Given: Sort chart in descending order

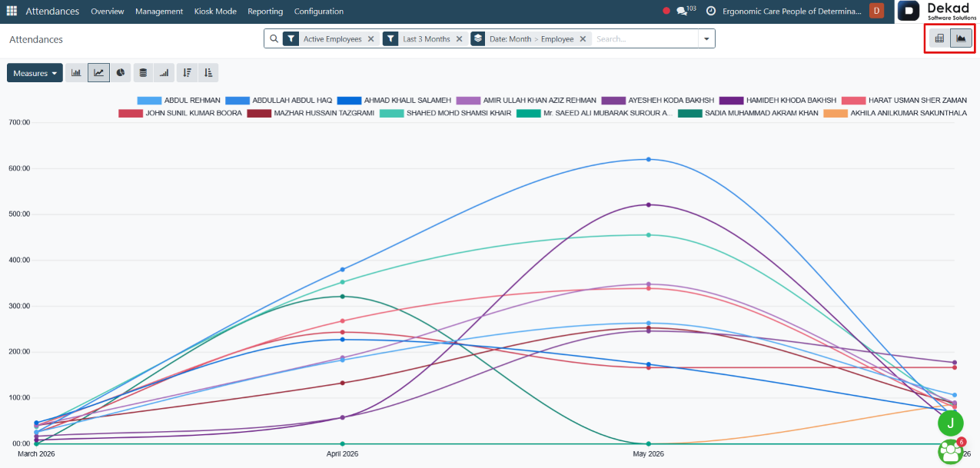Looking at the screenshot, I should tap(187, 73).
